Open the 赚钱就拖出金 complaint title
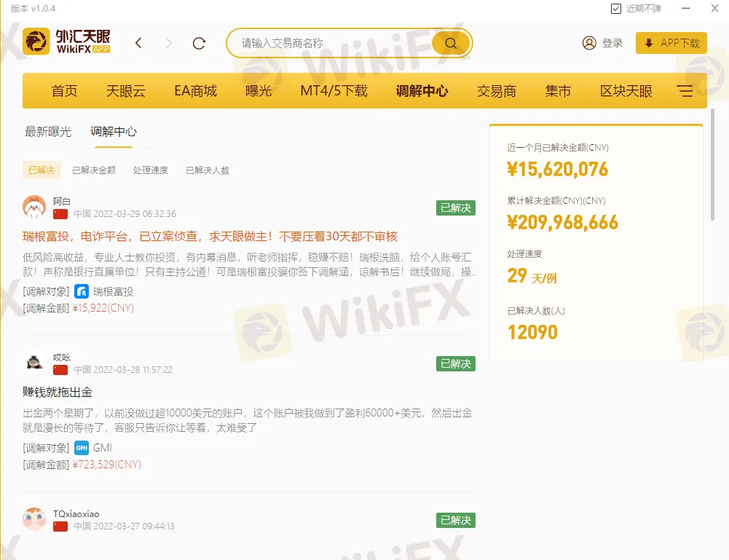Viewport: 729px width, 560px height. [58, 393]
